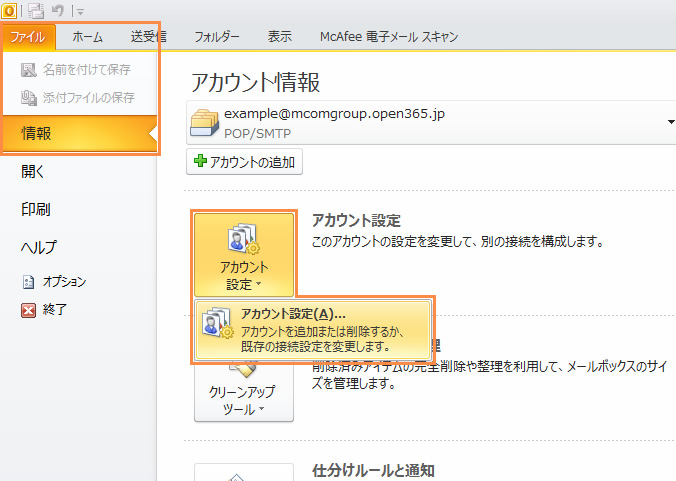676x481 pixels.
Task: Open the Quick Access toolbar customize arrow
Action: [x=79, y=11]
